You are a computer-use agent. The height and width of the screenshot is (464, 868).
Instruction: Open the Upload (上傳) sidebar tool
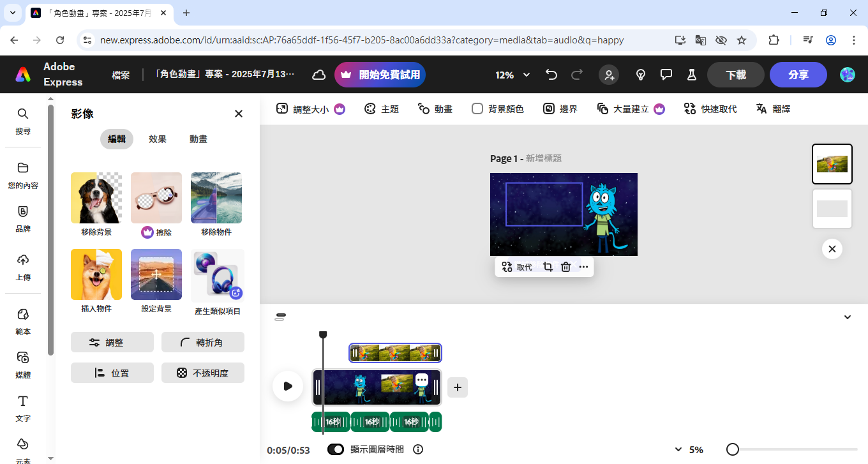[x=23, y=267]
